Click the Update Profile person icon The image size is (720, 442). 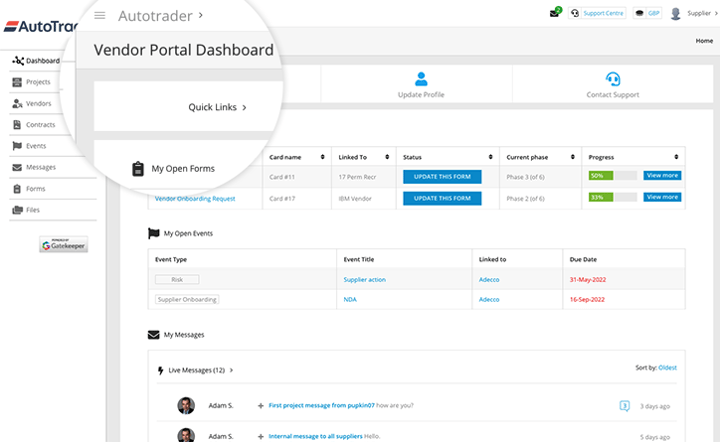421,79
